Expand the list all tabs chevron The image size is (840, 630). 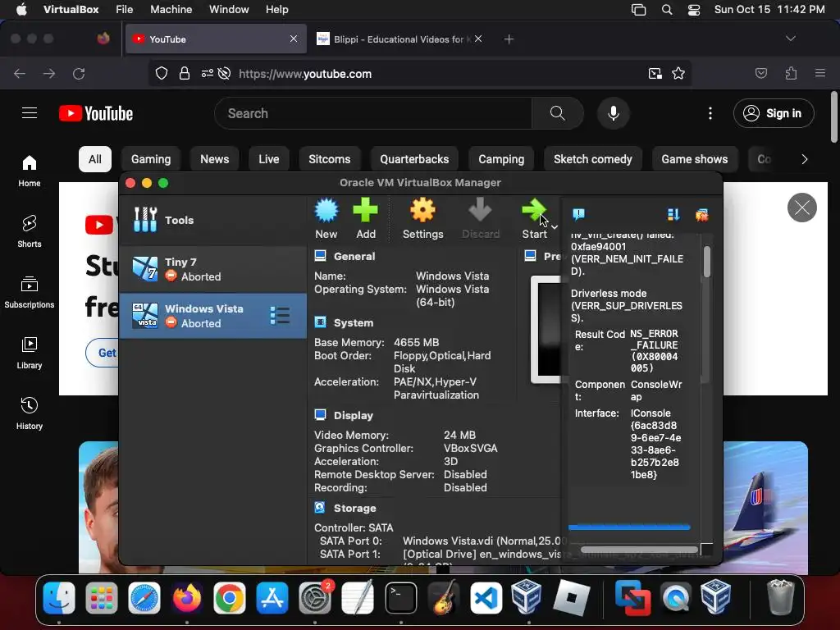point(790,39)
